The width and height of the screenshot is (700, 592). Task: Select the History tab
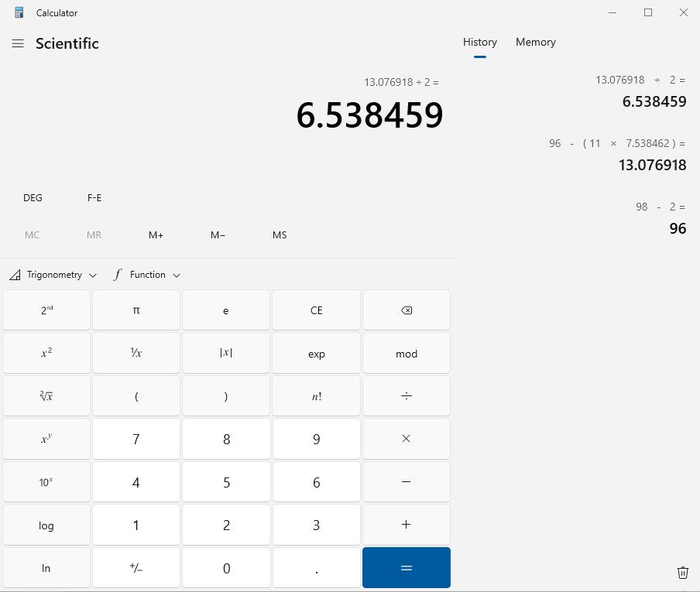click(480, 42)
